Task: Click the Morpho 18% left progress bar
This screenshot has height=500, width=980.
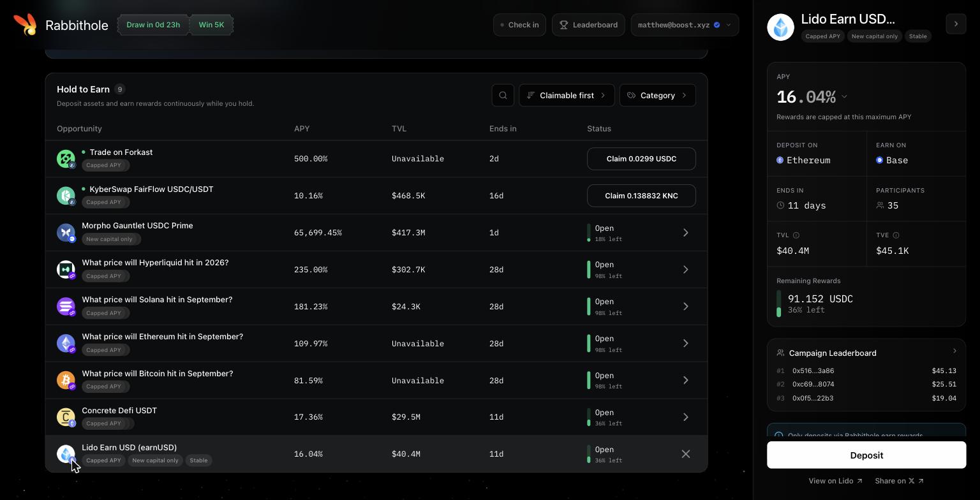Action: click(x=589, y=233)
